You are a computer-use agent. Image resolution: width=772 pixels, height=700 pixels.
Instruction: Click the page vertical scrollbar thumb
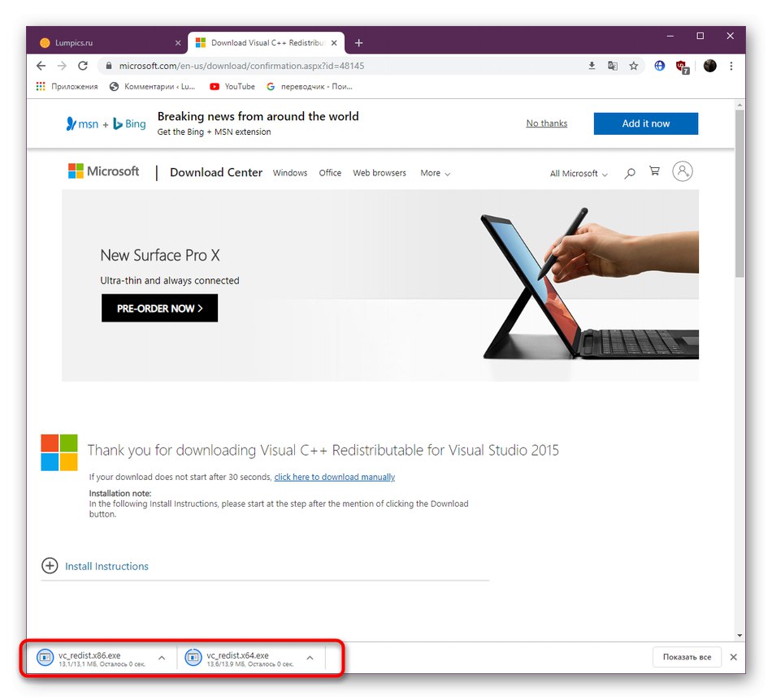point(739,194)
